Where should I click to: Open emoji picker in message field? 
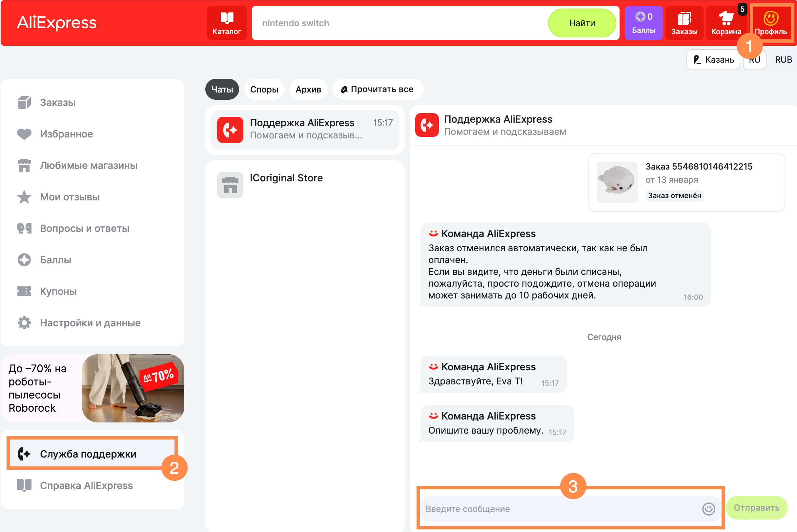708,509
